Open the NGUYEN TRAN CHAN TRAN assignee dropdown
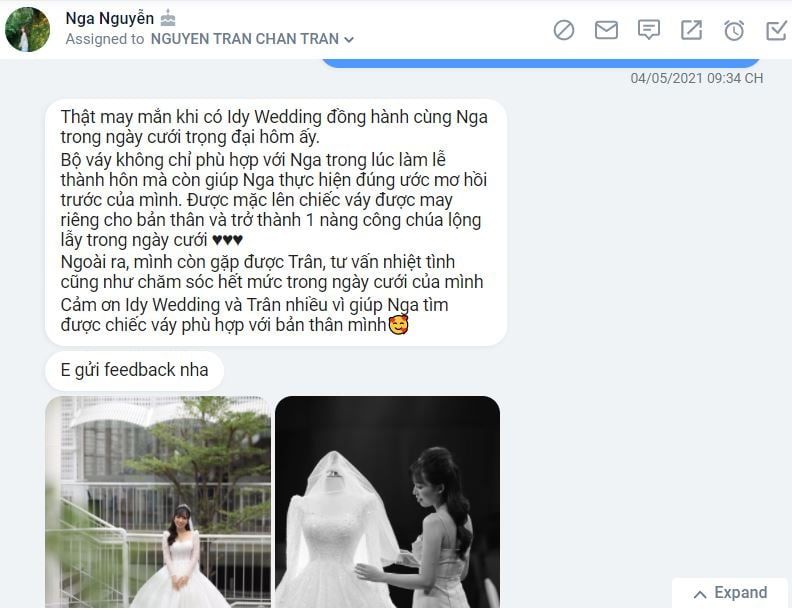792x610 pixels. click(252, 39)
